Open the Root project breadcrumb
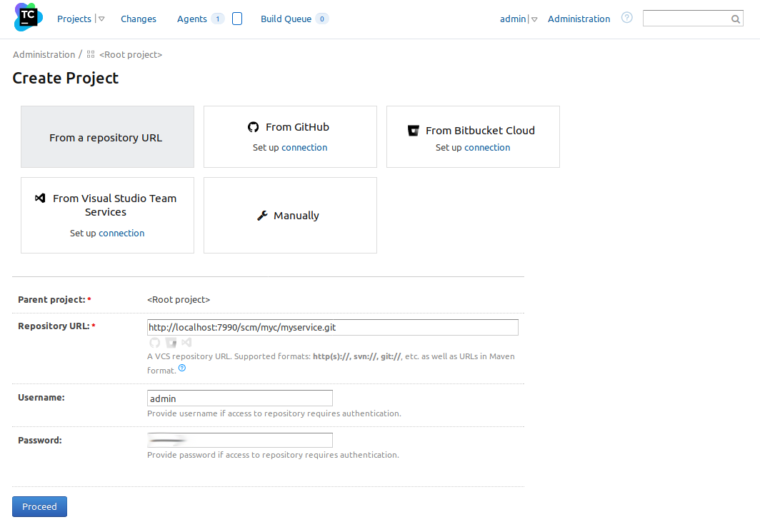The height and width of the screenshot is (532, 760). click(x=131, y=55)
